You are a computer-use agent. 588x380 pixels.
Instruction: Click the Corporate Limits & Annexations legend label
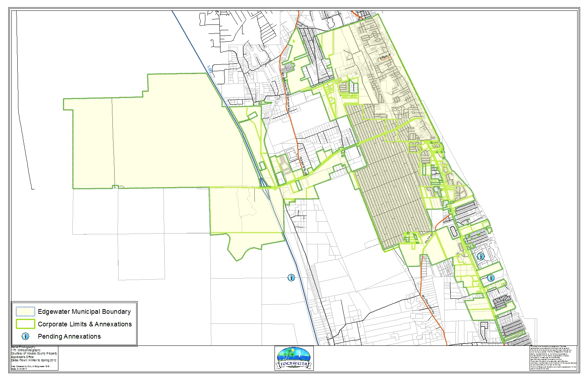click(85, 324)
